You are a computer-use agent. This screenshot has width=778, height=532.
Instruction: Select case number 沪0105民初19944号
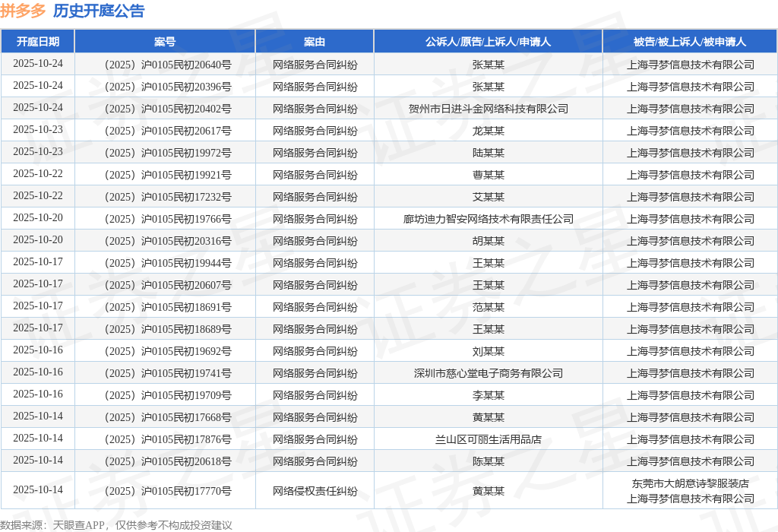[x=168, y=263]
